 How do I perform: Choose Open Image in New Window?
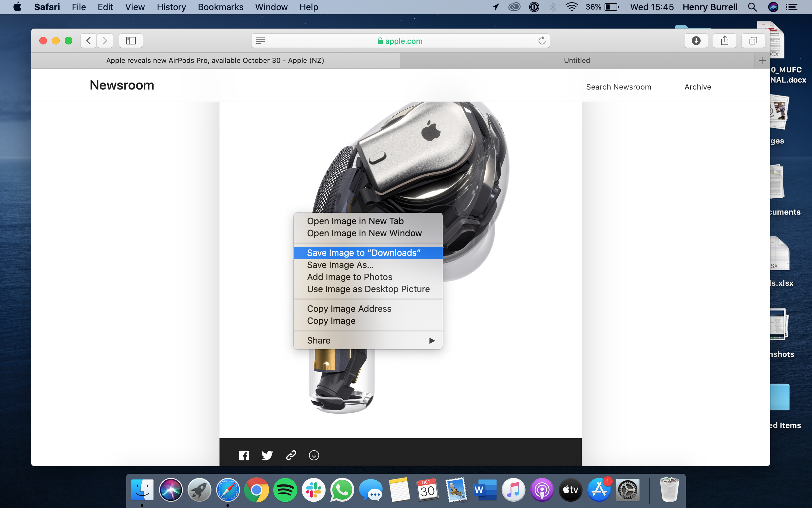coord(368,233)
